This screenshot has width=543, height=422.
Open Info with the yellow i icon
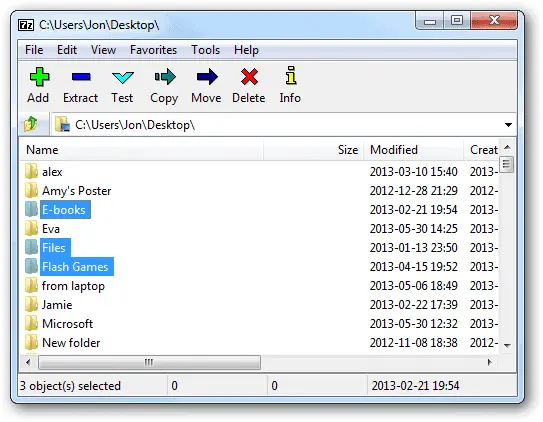click(x=291, y=75)
